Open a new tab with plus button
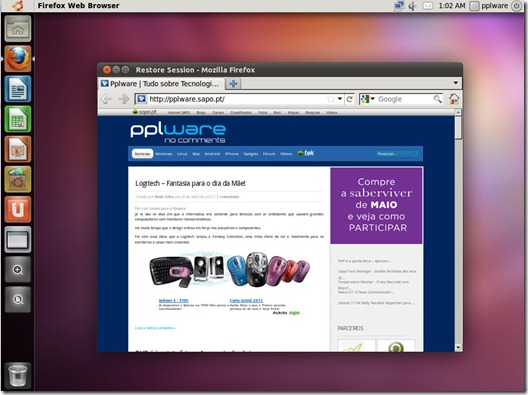The image size is (528, 395). pos(233,84)
